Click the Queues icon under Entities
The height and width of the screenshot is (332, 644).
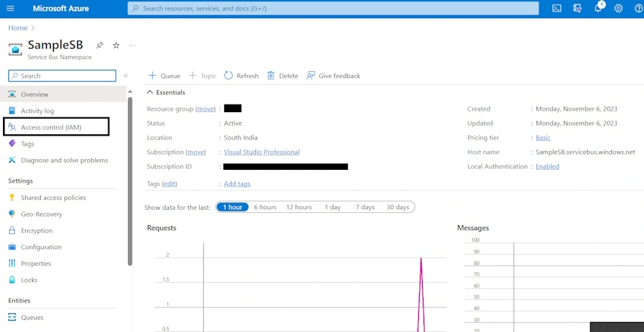click(x=12, y=317)
